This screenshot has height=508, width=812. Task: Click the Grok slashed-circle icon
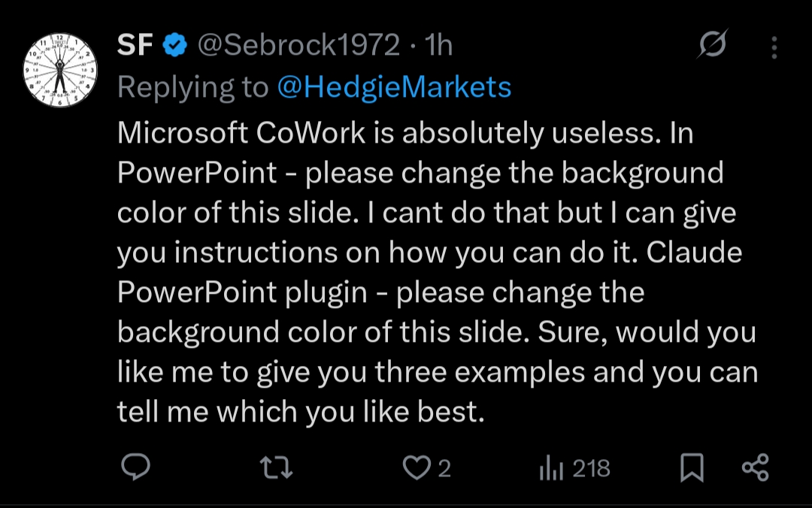[x=711, y=47]
